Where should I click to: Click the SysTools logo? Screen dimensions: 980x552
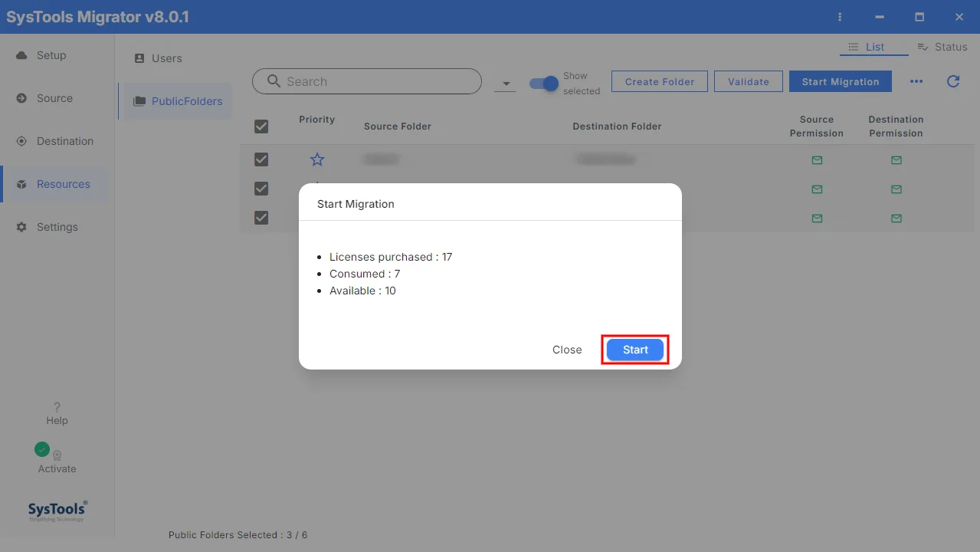point(57,511)
